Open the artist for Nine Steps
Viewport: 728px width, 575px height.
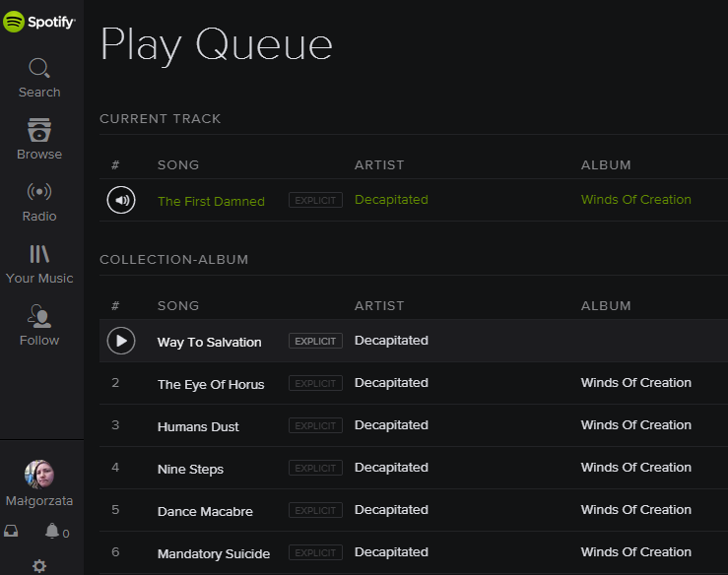[391, 468]
